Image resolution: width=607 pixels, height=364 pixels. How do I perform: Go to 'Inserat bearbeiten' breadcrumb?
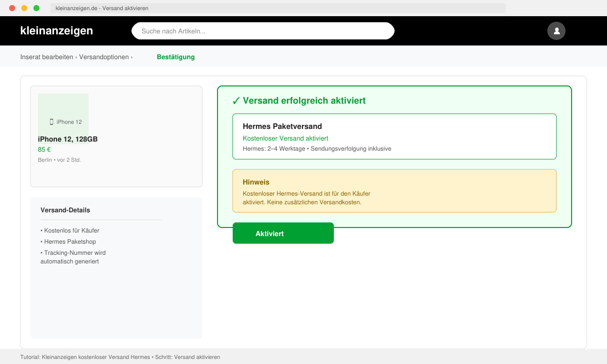(47, 57)
